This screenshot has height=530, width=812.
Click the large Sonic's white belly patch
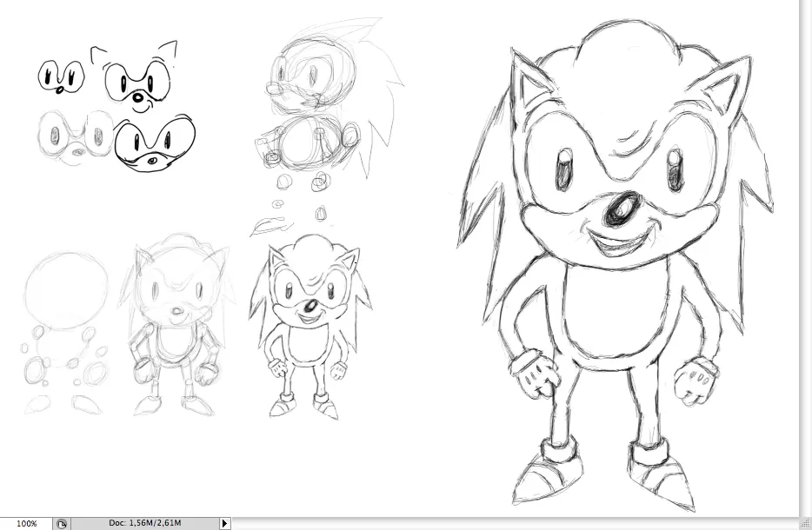tap(616, 312)
